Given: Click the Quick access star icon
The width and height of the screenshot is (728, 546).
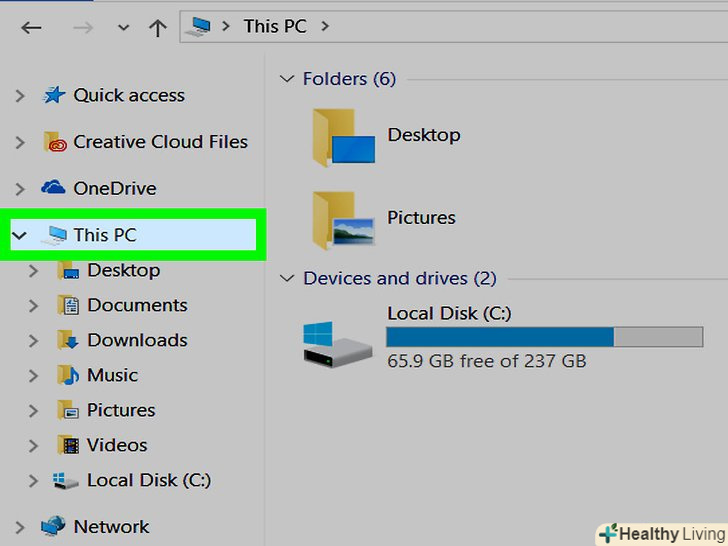Looking at the screenshot, I should [x=54, y=95].
